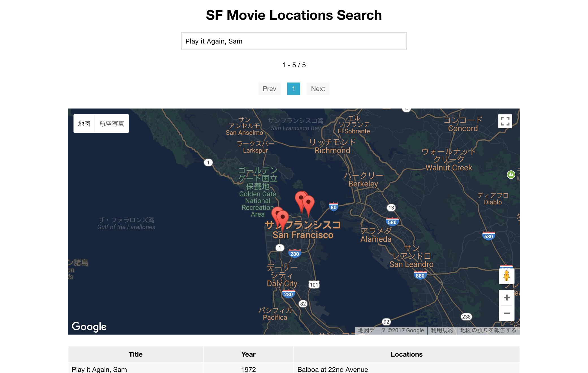Image resolution: width=588 pixels, height=373 pixels.
Task: Click Interstate 80 highway shield
Action: coord(334,207)
